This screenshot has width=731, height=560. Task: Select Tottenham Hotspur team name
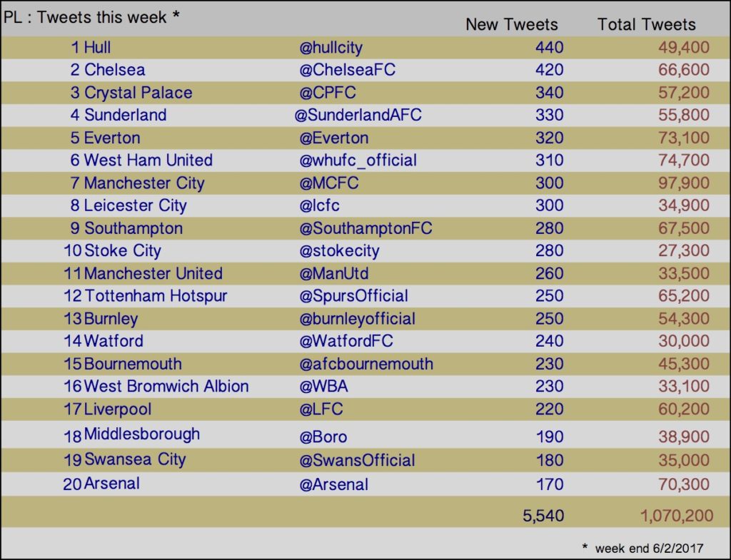click(156, 296)
